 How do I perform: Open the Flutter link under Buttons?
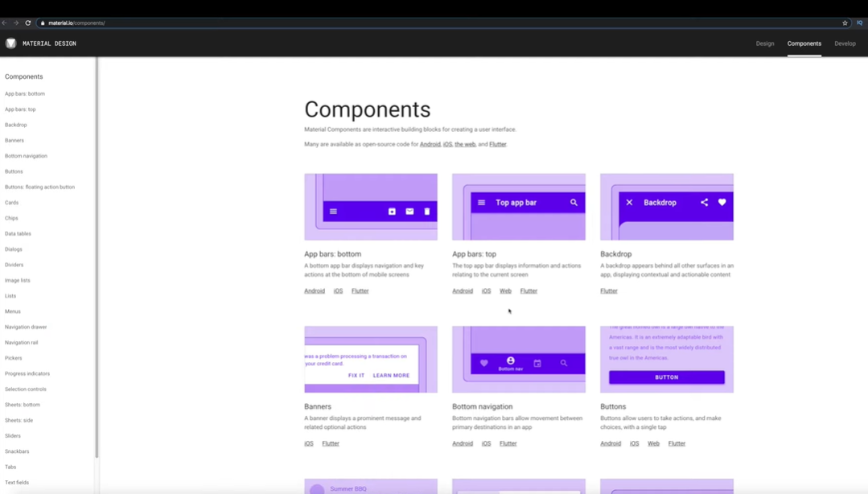(x=677, y=443)
